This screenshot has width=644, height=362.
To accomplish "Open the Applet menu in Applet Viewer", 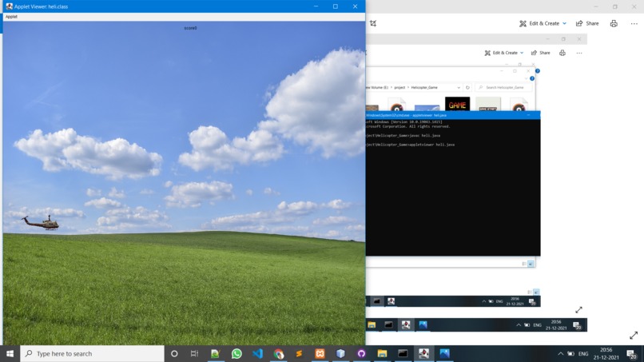I will [11, 17].
